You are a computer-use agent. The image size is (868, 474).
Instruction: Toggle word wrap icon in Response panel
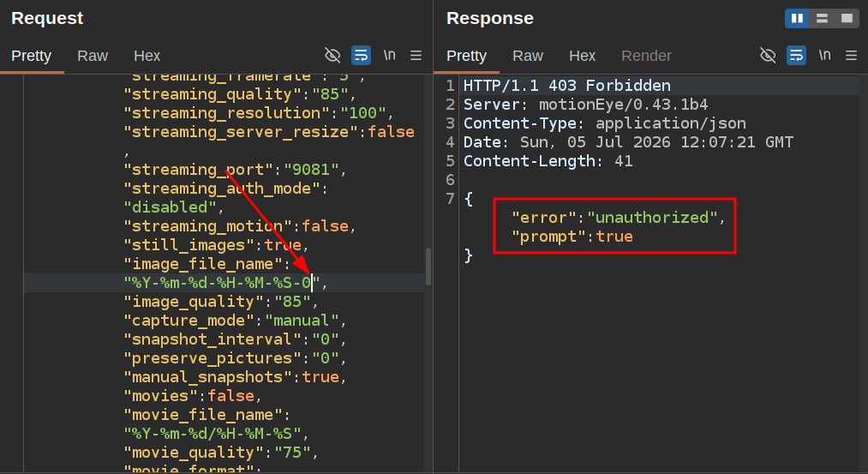[796, 56]
